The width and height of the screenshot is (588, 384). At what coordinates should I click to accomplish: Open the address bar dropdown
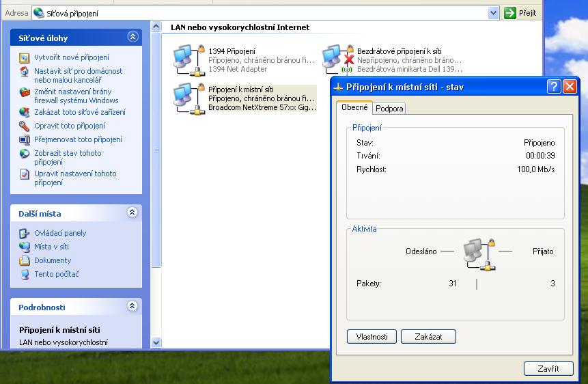point(494,14)
